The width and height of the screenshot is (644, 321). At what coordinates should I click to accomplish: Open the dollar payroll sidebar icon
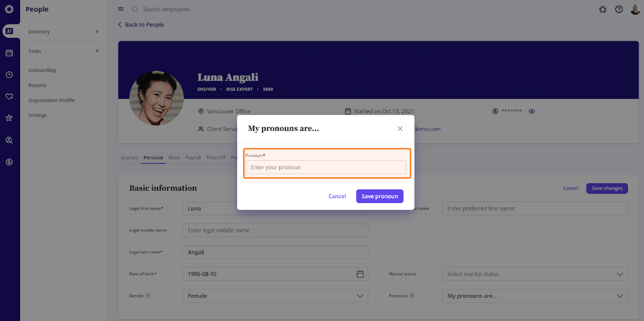tap(9, 162)
